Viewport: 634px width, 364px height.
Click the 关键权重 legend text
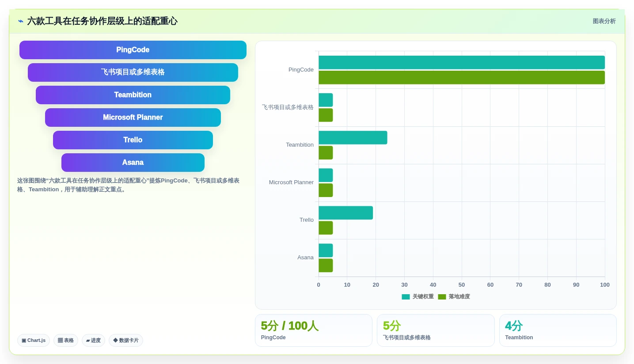pos(423,297)
